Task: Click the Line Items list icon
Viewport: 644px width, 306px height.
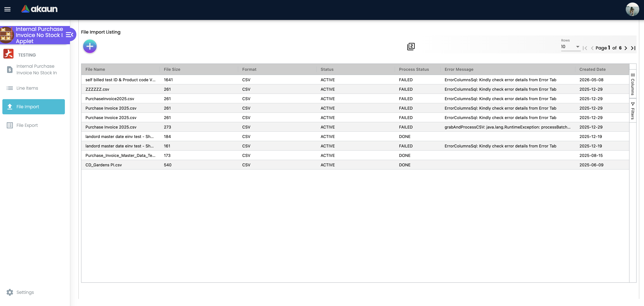Action: coord(10,88)
